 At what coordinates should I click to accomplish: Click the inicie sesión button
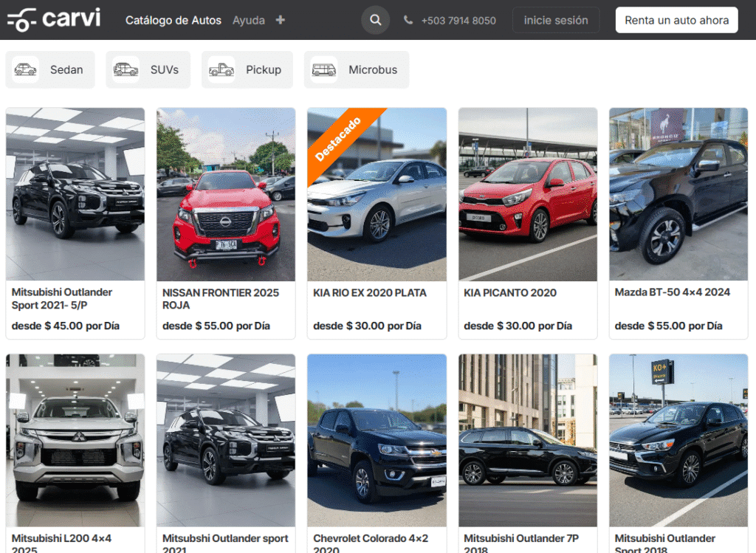[556, 20]
